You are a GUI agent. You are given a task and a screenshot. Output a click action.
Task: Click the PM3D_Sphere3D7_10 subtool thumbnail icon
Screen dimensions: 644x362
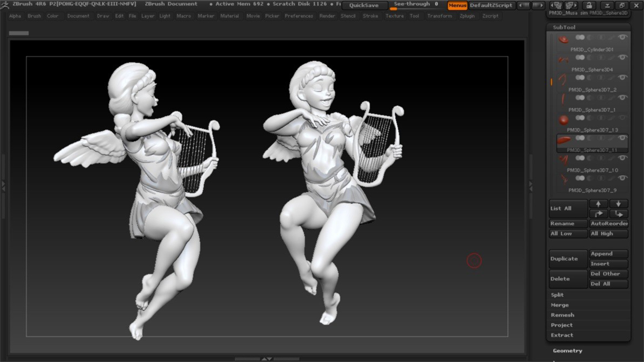click(x=563, y=160)
